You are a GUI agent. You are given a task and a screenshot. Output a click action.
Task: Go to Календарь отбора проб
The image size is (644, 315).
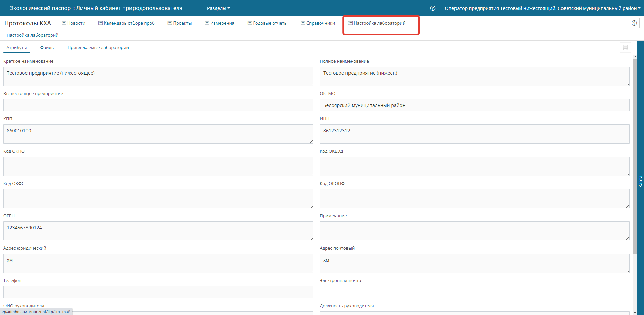[126, 23]
